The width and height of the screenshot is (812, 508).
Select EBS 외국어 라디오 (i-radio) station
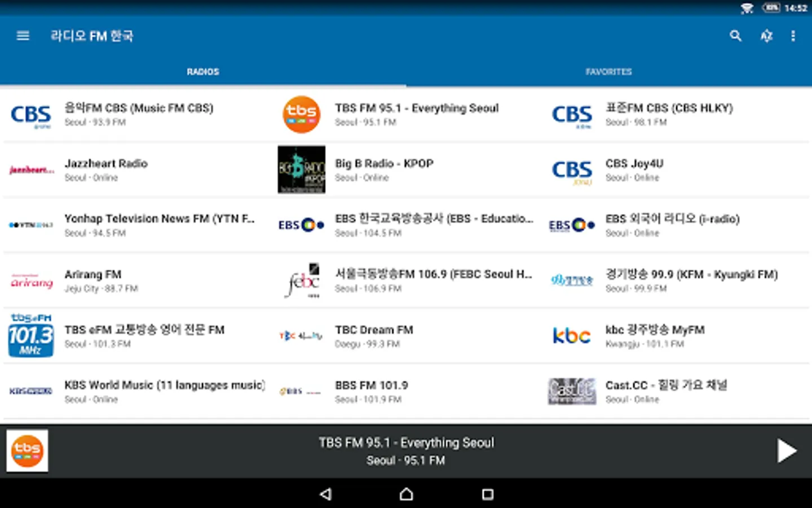tap(673, 218)
